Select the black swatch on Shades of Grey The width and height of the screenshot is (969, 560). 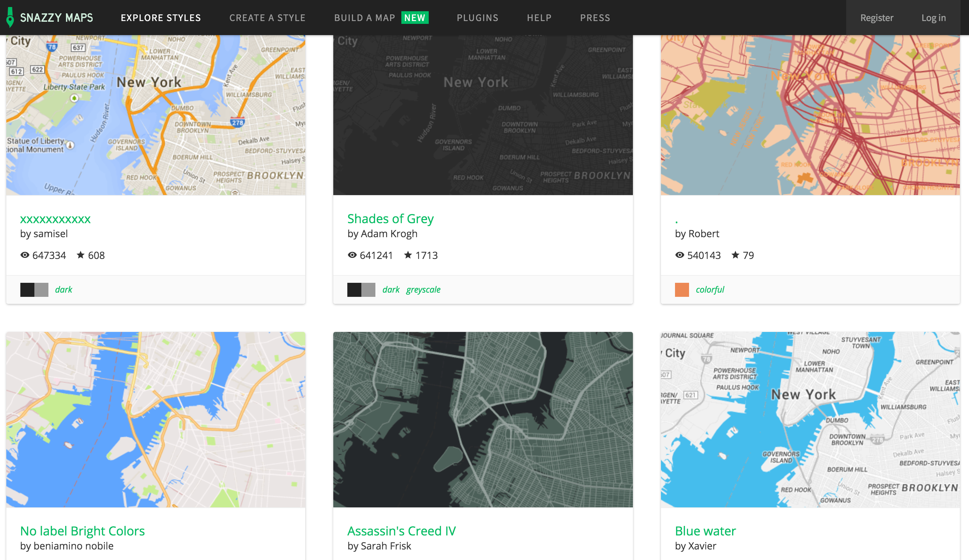[354, 289]
